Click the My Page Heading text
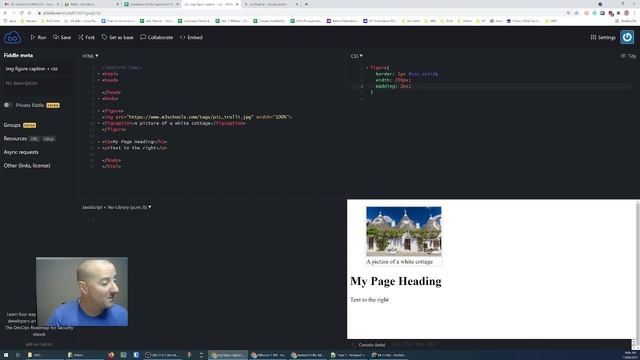 (x=396, y=281)
